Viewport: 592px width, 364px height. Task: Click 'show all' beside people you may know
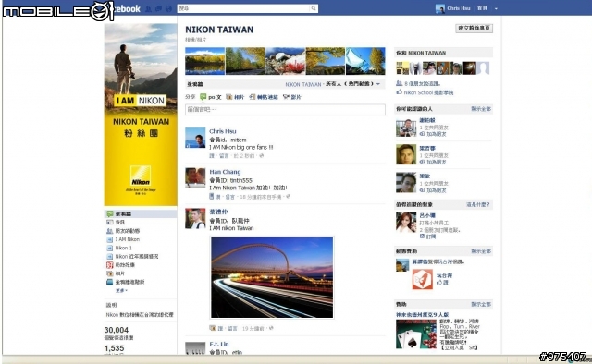coord(481,109)
